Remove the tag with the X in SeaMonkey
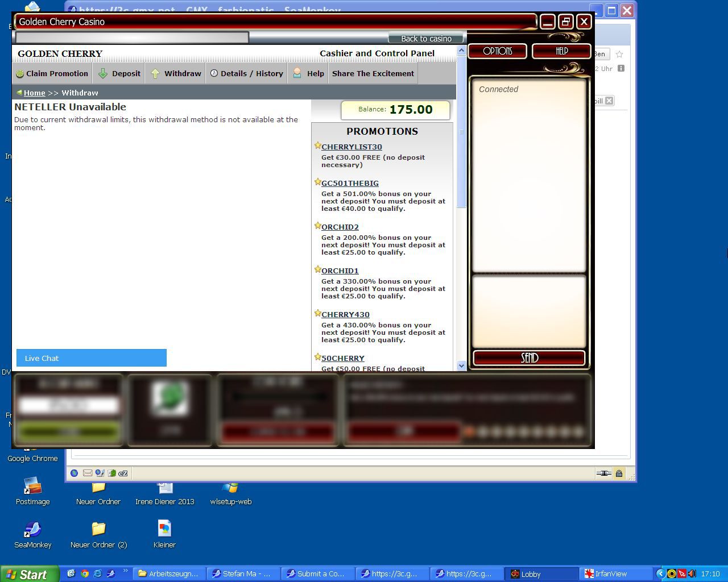Screen dimensions: 728x582 609,101
